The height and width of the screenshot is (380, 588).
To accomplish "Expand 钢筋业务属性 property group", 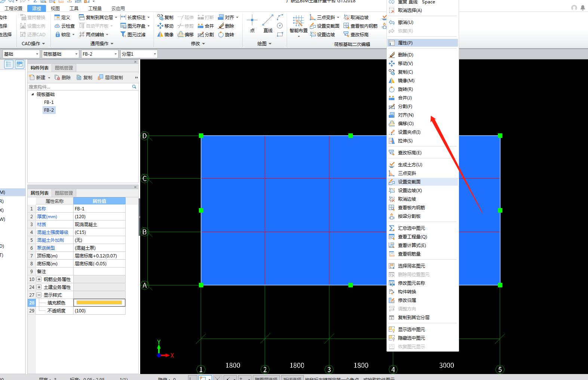I will coord(39,279).
